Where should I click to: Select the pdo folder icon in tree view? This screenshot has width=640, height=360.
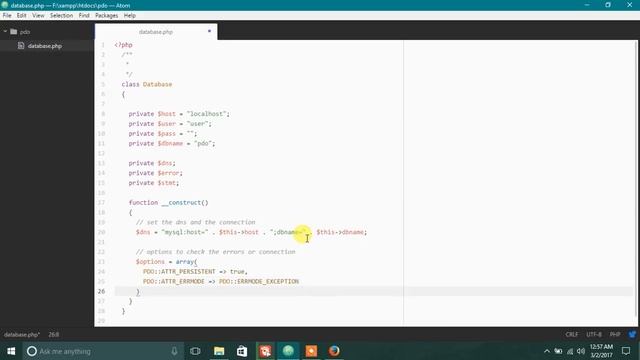coord(13,31)
